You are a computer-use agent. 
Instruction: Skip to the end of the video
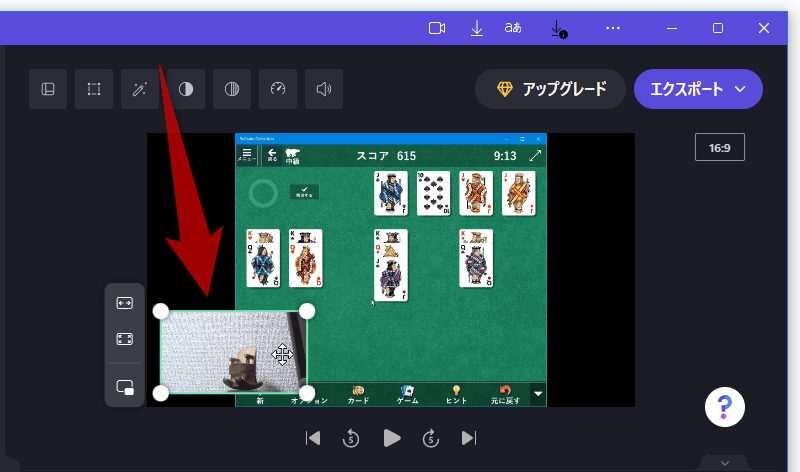(x=469, y=438)
